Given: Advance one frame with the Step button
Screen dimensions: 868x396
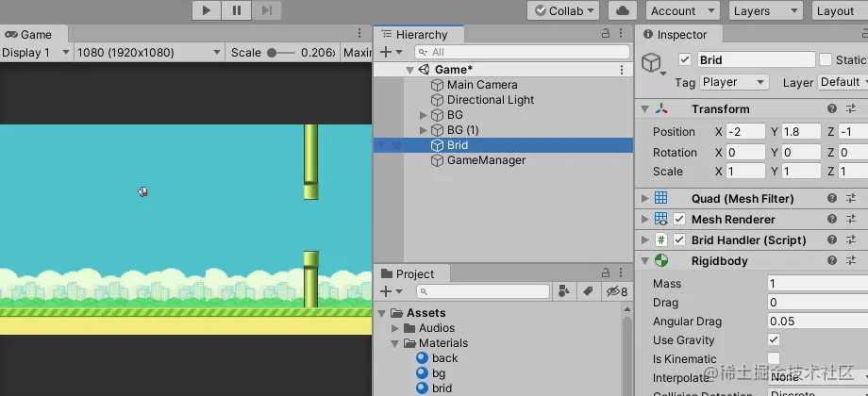Looking at the screenshot, I should pos(266,10).
